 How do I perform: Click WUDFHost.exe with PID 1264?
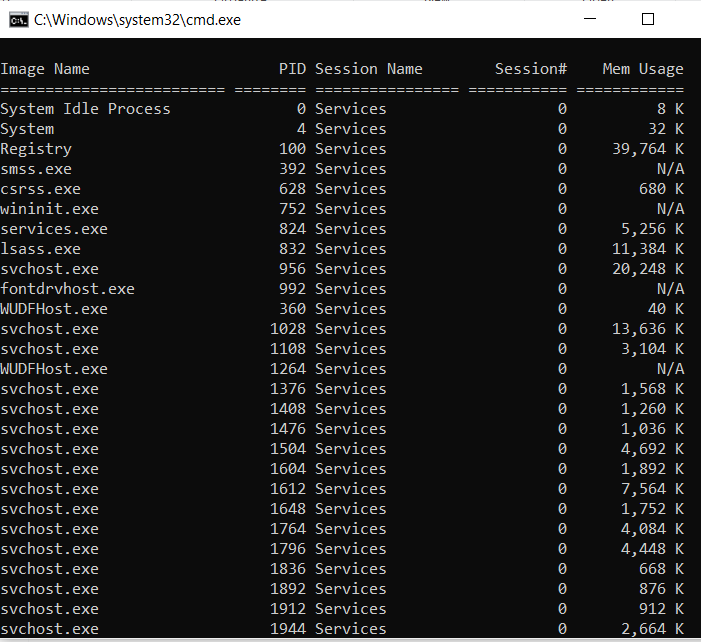(x=54, y=369)
